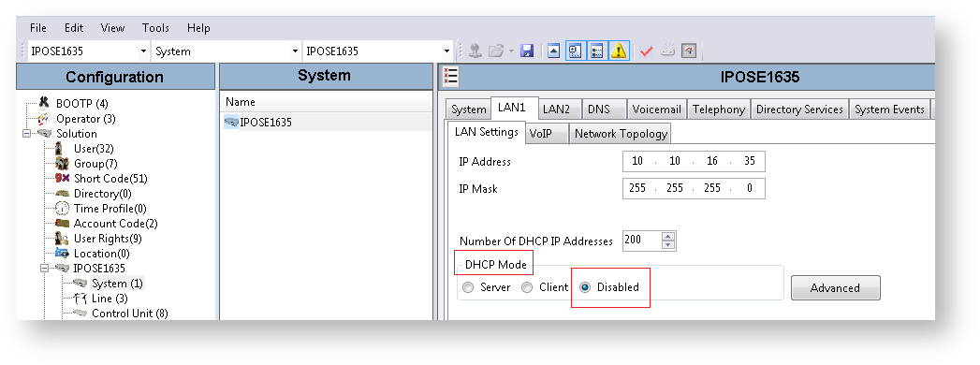Click the open folder toolbar icon

(x=496, y=51)
